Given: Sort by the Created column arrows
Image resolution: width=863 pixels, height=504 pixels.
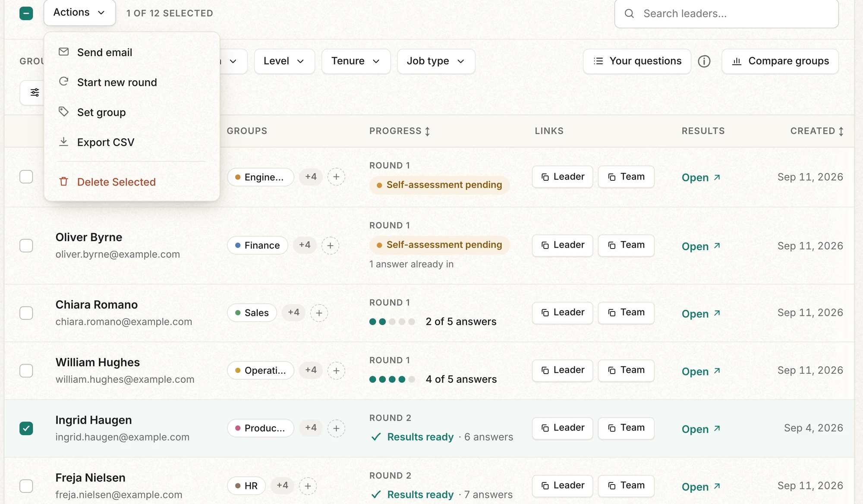Looking at the screenshot, I should click(x=841, y=131).
